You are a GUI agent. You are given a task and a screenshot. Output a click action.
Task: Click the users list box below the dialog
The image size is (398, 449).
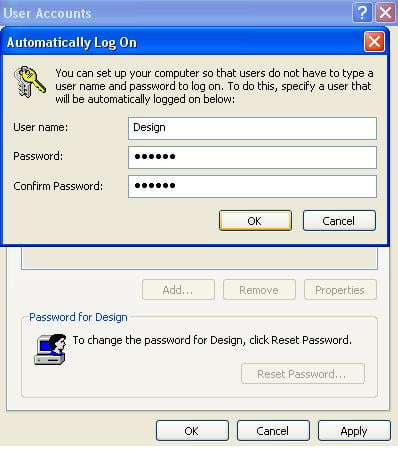(199, 258)
